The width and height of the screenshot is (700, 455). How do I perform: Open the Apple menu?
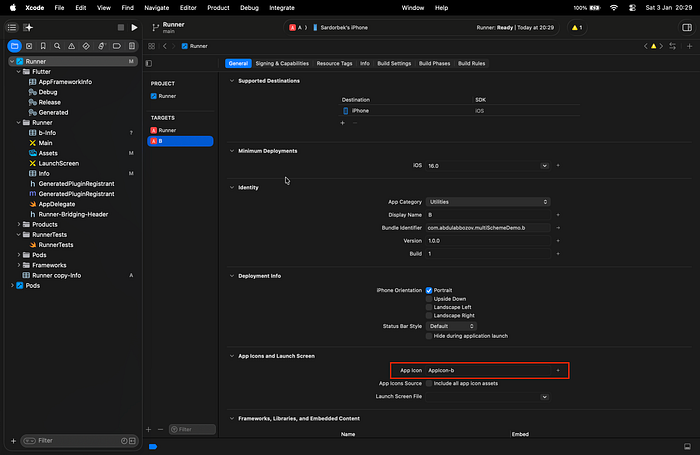13,8
